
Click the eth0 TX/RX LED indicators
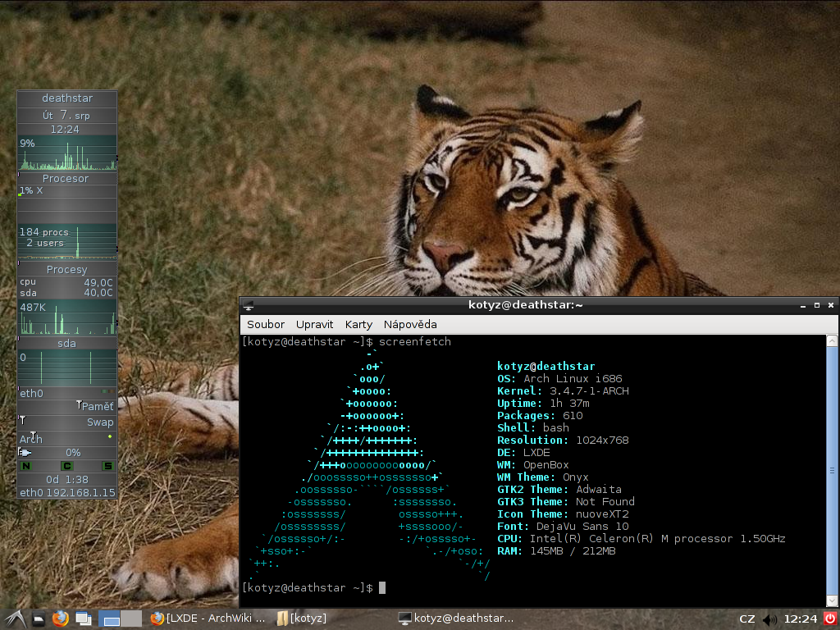pyautogui.click(x=107, y=391)
